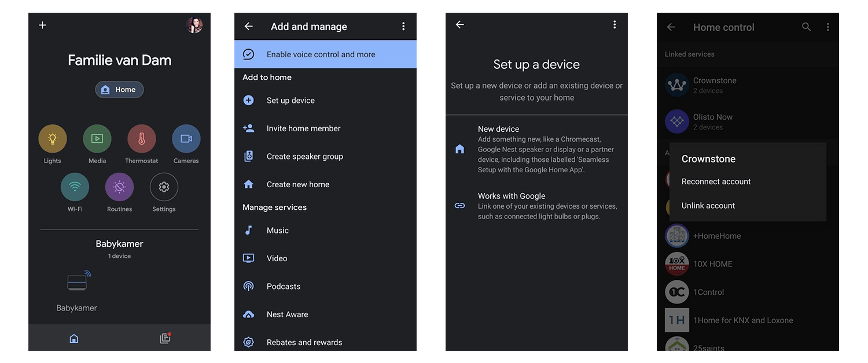Select Reconnect account in Crownstone menu
868x363 pixels.
(716, 181)
